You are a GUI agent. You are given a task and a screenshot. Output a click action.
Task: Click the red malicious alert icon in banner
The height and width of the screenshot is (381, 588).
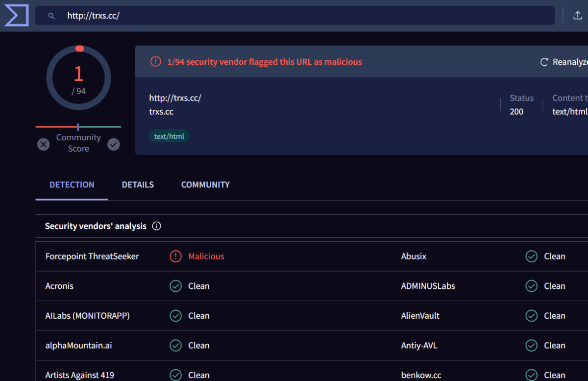[155, 62]
